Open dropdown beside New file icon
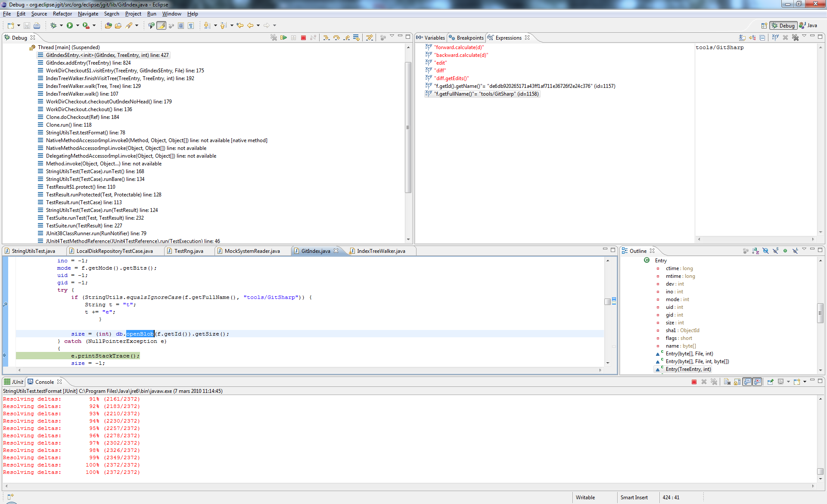This screenshot has width=827, height=504. (19, 26)
